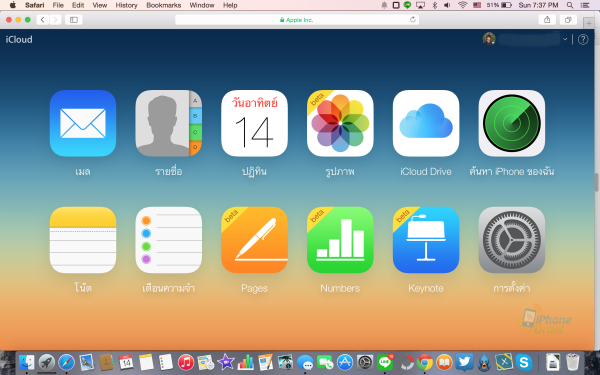Open the File menu

58,5
